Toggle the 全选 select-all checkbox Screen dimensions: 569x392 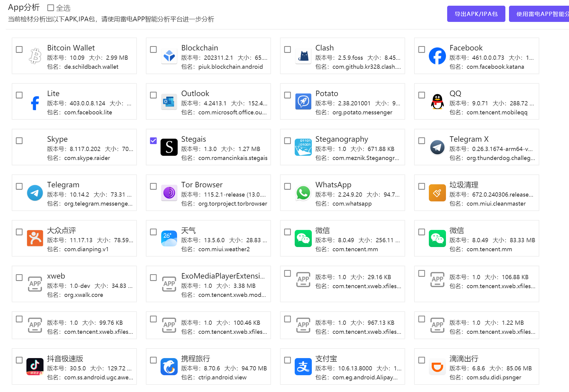(x=51, y=8)
